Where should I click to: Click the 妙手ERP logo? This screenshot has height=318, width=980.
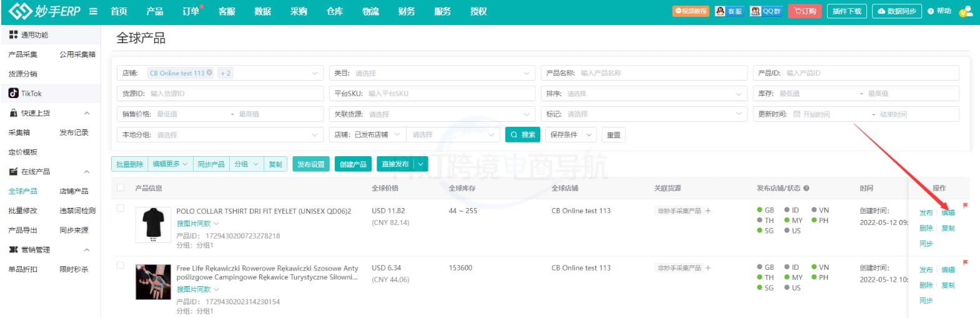click(44, 11)
